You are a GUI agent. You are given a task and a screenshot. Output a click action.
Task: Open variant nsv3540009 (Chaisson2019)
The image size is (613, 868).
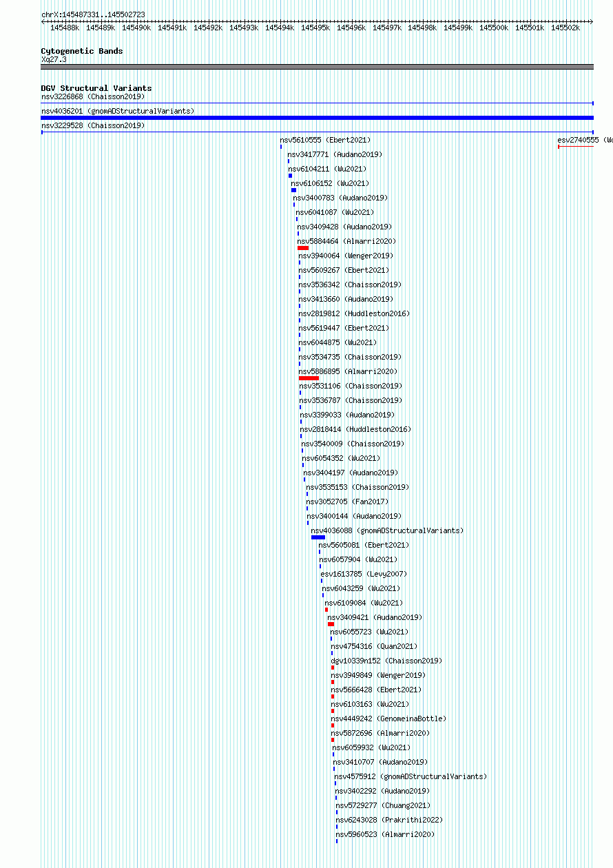pyautogui.click(x=353, y=444)
